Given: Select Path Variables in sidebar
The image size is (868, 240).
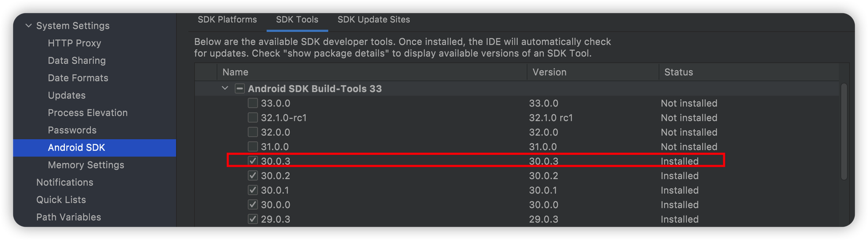Looking at the screenshot, I should click(x=68, y=217).
